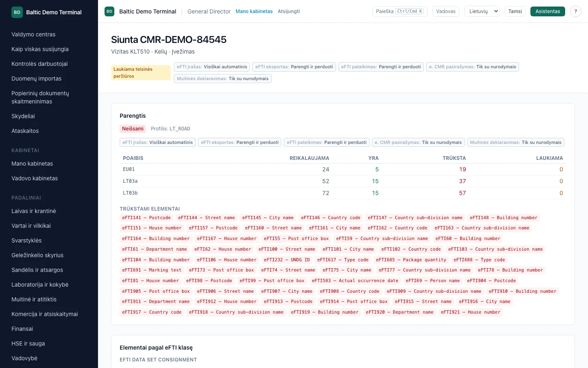Screen dimensions: 588x368
Task: Click the BD logo badge in the sidebar
Action: point(17,12)
